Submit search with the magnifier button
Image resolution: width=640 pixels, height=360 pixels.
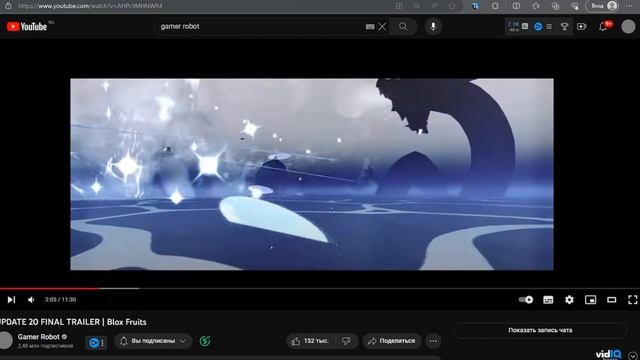pyautogui.click(x=403, y=27)
